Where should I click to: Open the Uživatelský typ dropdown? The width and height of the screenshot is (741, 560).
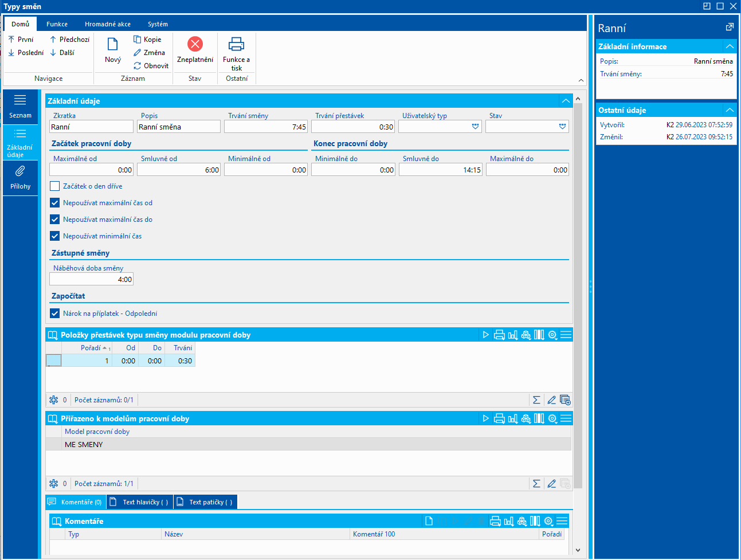pos(475,127)
